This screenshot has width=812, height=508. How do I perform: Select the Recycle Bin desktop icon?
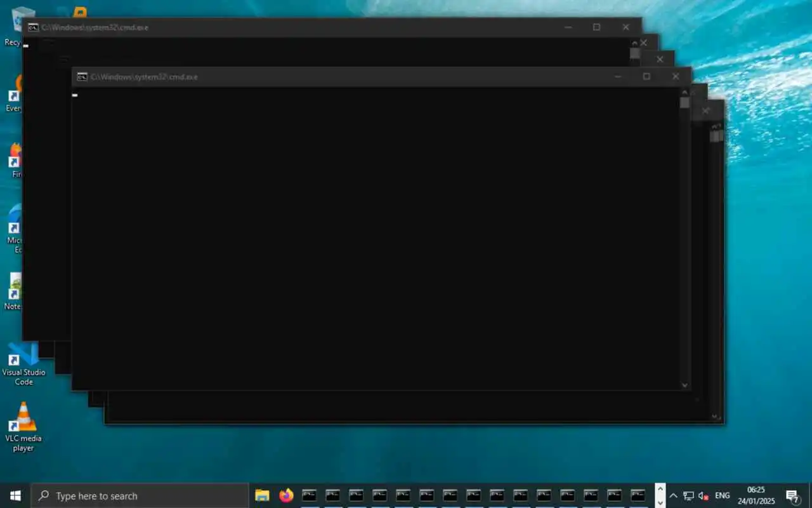coord(14,27)
